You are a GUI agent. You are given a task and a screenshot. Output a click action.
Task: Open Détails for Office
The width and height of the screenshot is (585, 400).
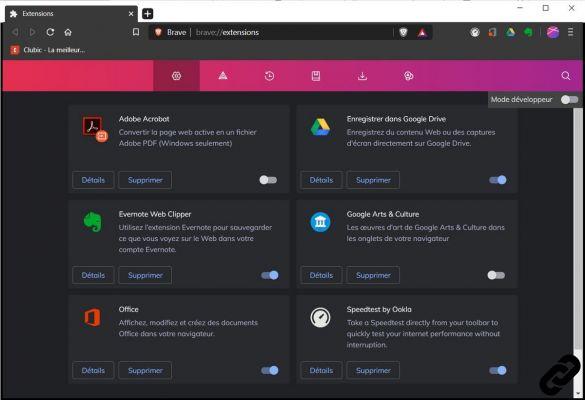(93, 371)
